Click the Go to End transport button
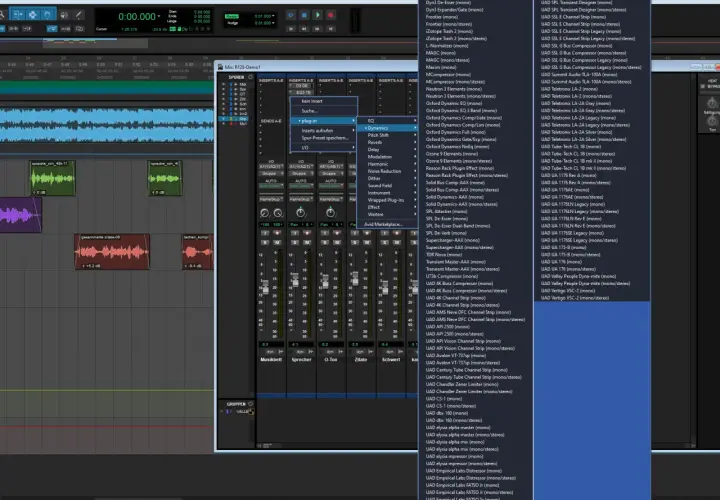The height and width of the screenshot is (500, 720). pyautogui.click(x=331, y=28)
